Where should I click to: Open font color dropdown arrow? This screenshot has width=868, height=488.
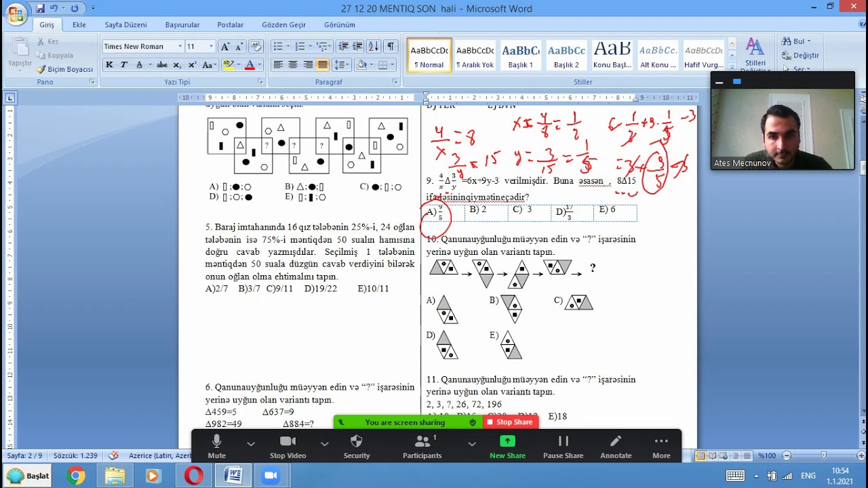tap(260, 65)
